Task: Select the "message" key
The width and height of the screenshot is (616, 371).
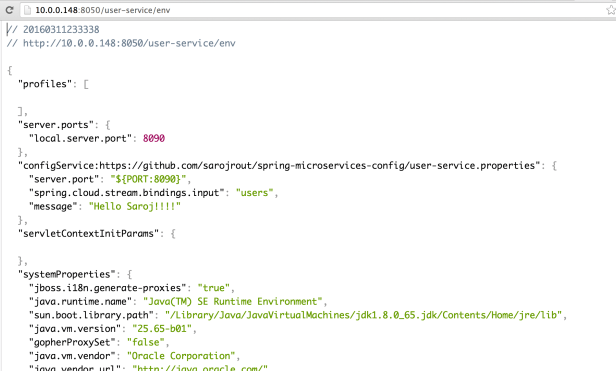Action: [53, 207]
